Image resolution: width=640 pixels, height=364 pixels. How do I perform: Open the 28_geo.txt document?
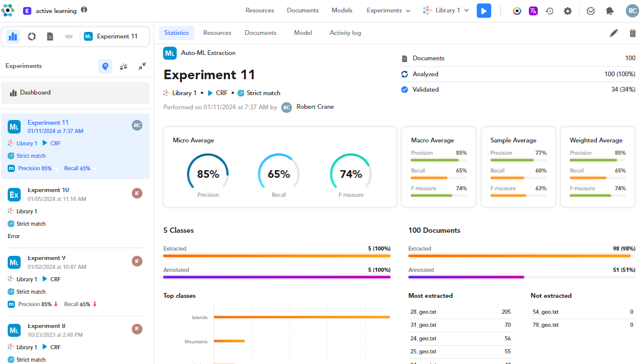point(423,311)
